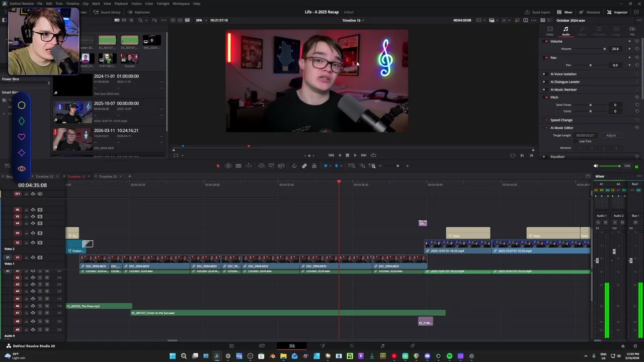
Task: Switch to the Timeline 23 tab
Action: click(108, 176)
